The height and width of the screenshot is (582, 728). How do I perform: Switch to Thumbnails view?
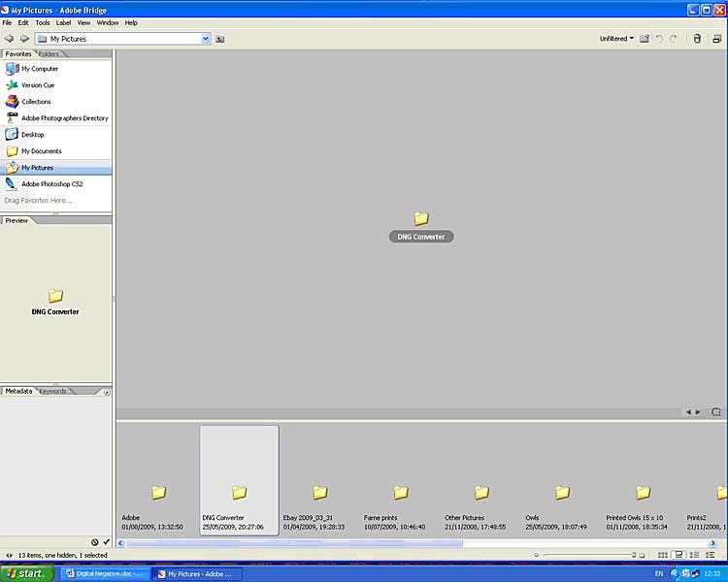pyautogui.click(x=663, y=555)
